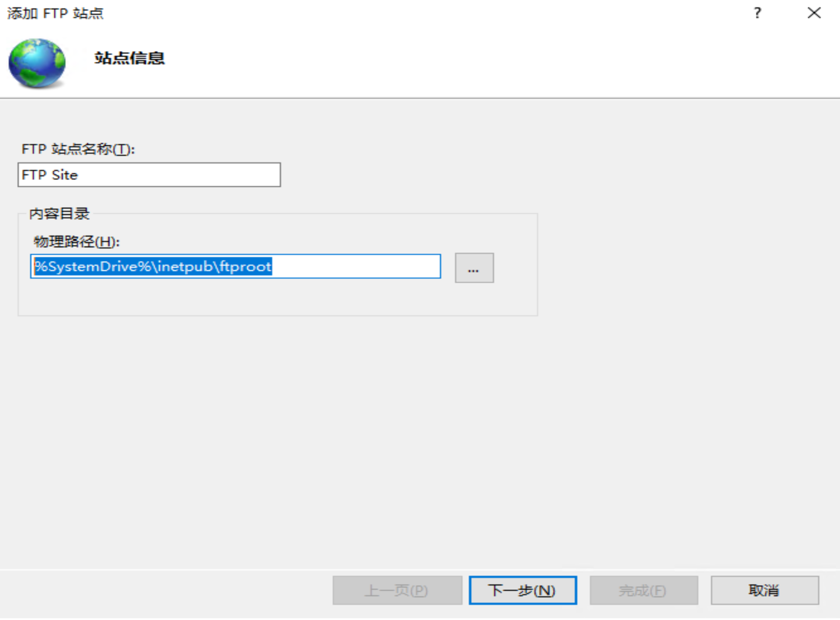Click the 内容目录 group label
Viewport: 840px width, 620px height.
59,214
